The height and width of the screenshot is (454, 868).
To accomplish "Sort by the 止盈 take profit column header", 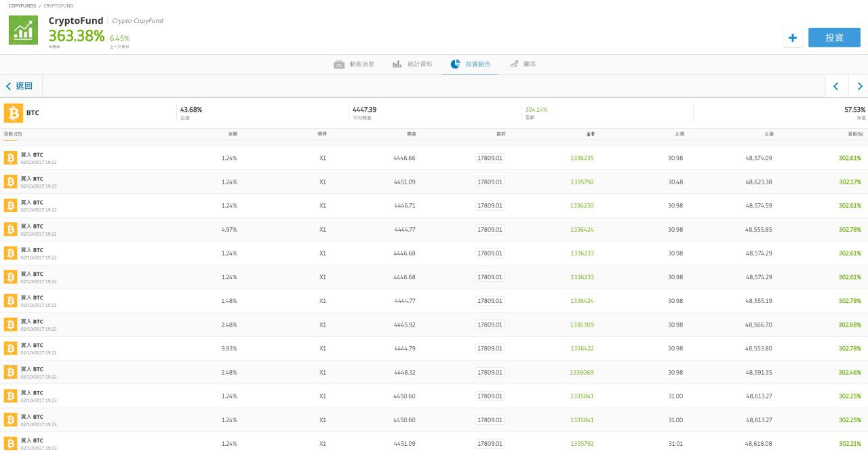I will pyautogui.click(x=769, y=134).
